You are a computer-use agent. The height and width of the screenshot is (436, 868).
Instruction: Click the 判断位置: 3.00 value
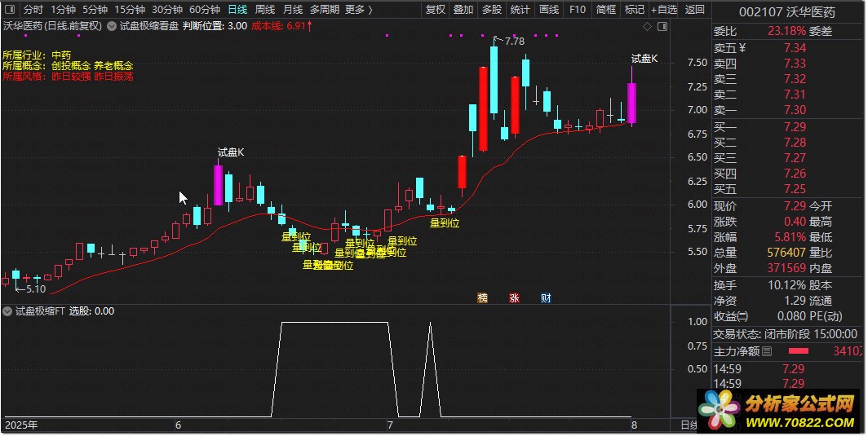tap(215, 26)
